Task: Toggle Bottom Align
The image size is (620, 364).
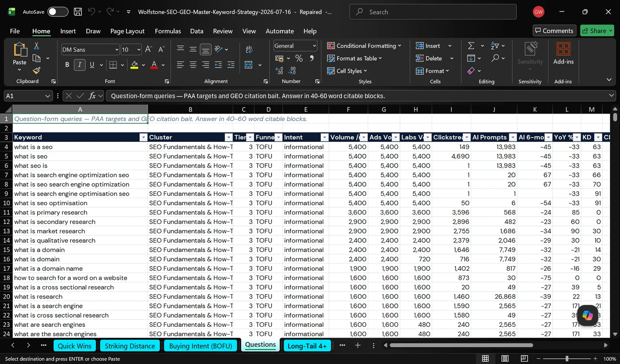Action: point(205,50)
